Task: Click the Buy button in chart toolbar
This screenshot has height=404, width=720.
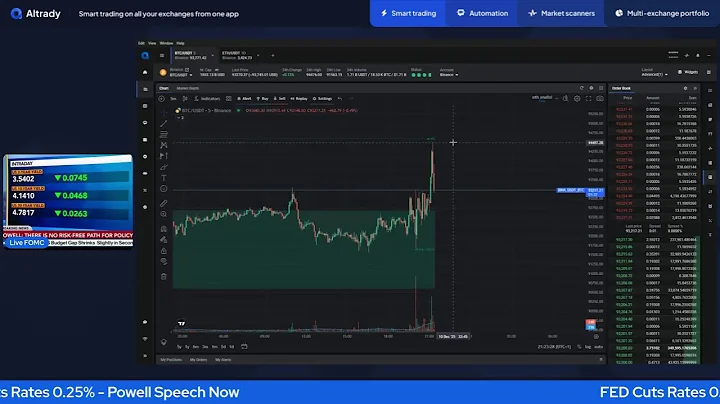Action: (x=263, y=99)
